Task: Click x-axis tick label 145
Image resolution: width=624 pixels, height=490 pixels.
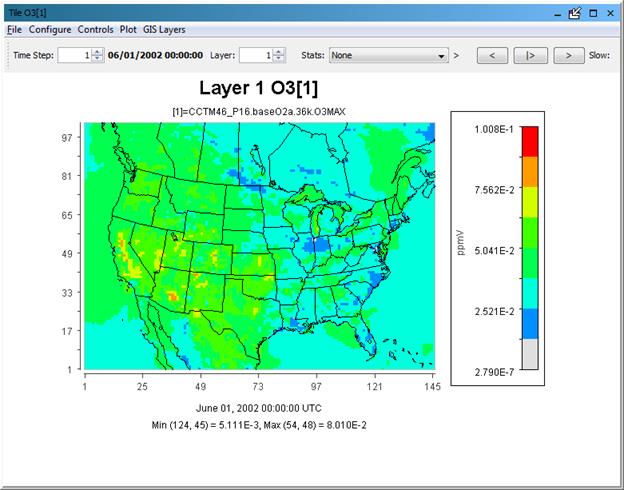Action: (x=433, y=387)
